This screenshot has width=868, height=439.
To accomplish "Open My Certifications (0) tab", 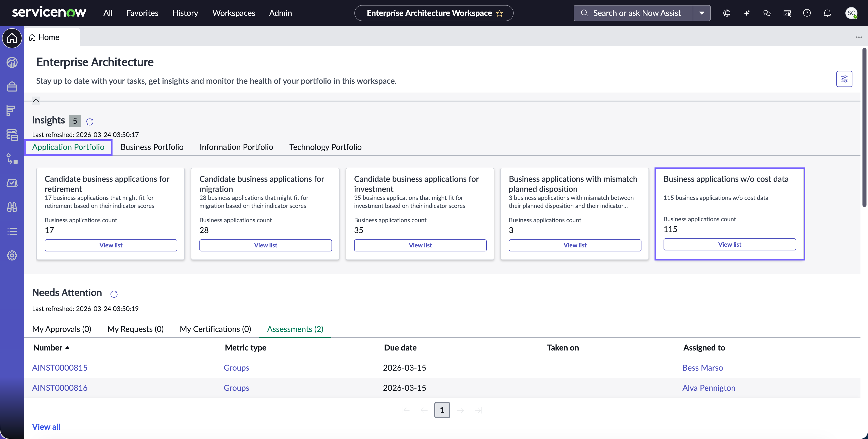I will click(x=215, y=329).
